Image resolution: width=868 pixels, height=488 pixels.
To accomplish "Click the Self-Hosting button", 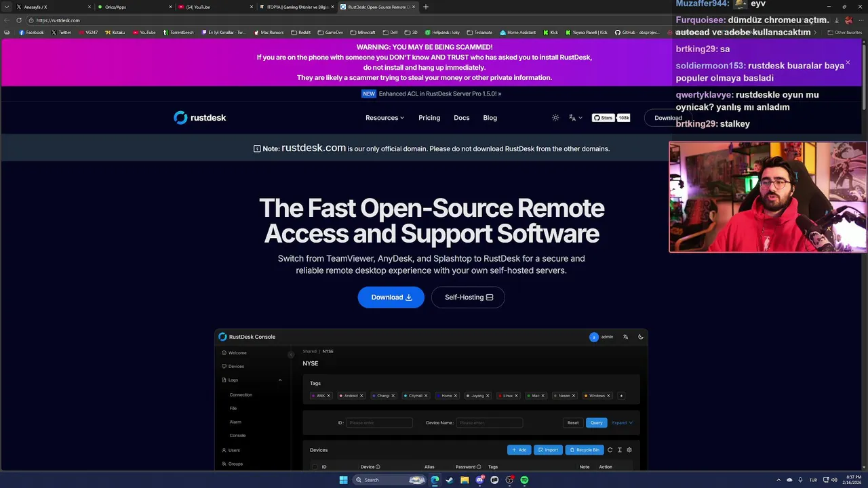I will pyautogui.click(x=468, y=298).
